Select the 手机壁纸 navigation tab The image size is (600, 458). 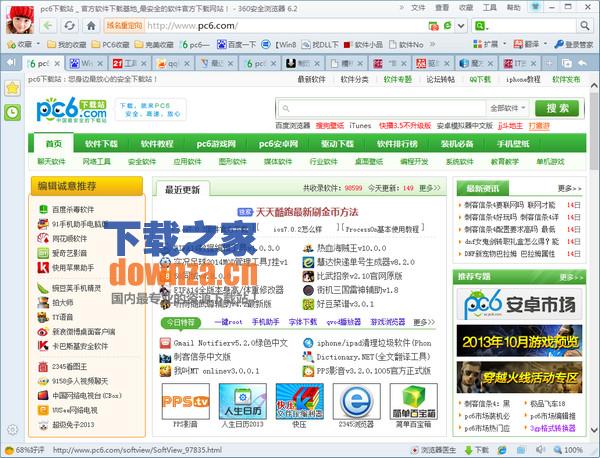point(513,144)
